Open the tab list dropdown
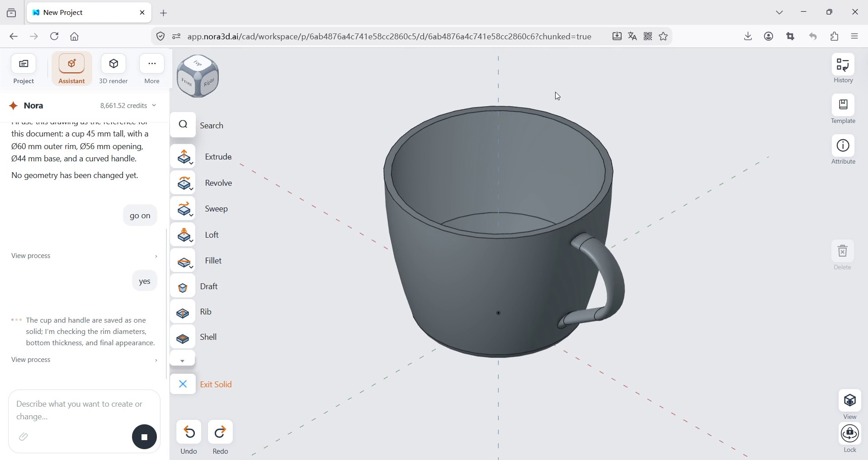The image size is (868, 460). pyautogui.click(x=780, y=13)
